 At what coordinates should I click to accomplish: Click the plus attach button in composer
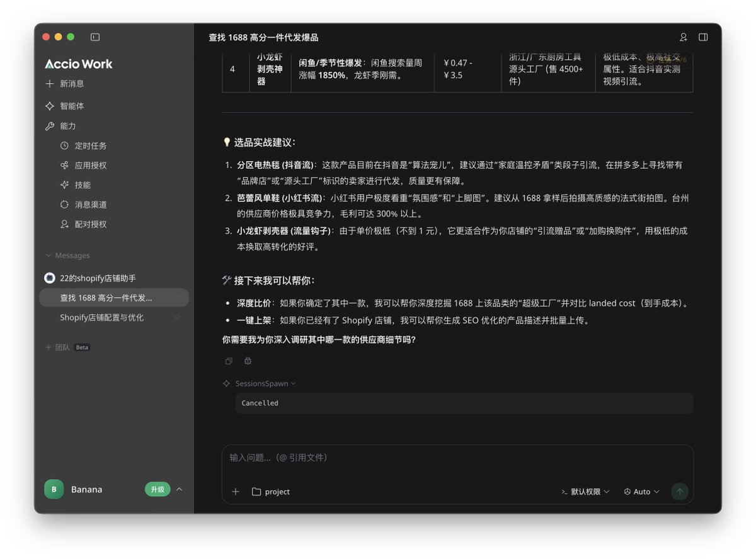(x=236, y=492)
